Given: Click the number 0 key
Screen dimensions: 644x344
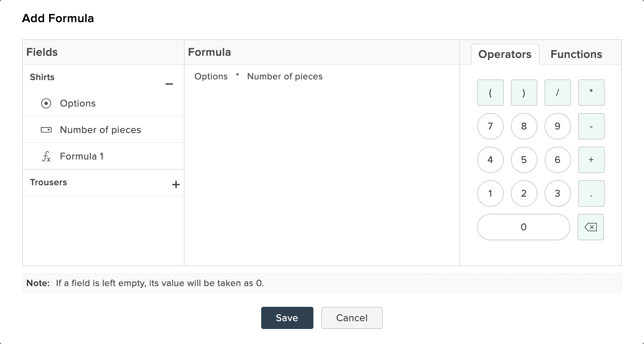Looking at the screenshot, I should (x=524, y=227).
